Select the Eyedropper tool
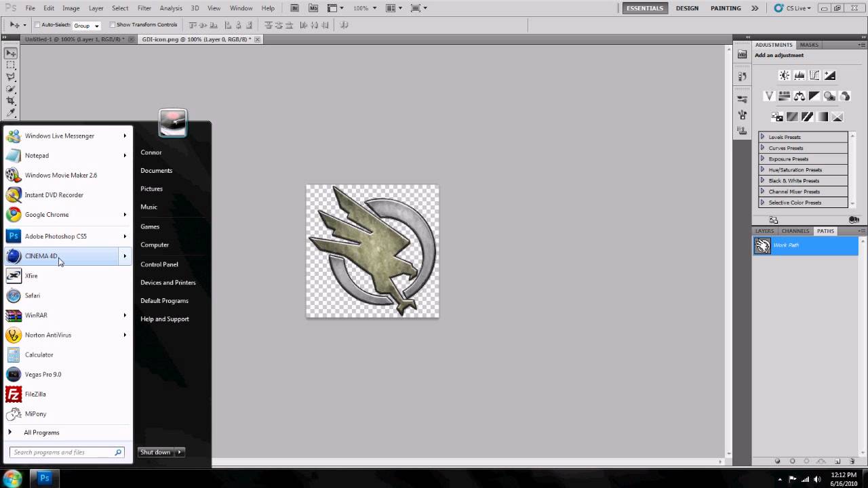Image resolution: width=868 pixels, height=488 pixels. (11, 112)
